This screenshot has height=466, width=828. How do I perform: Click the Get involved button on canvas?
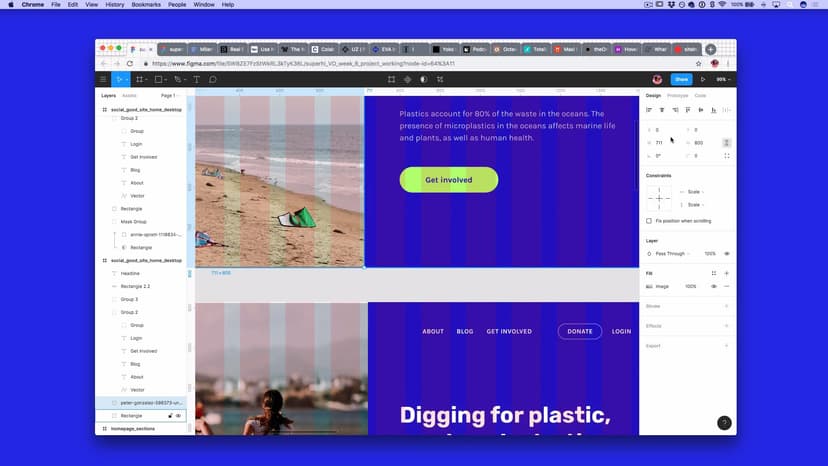[448, 180]
